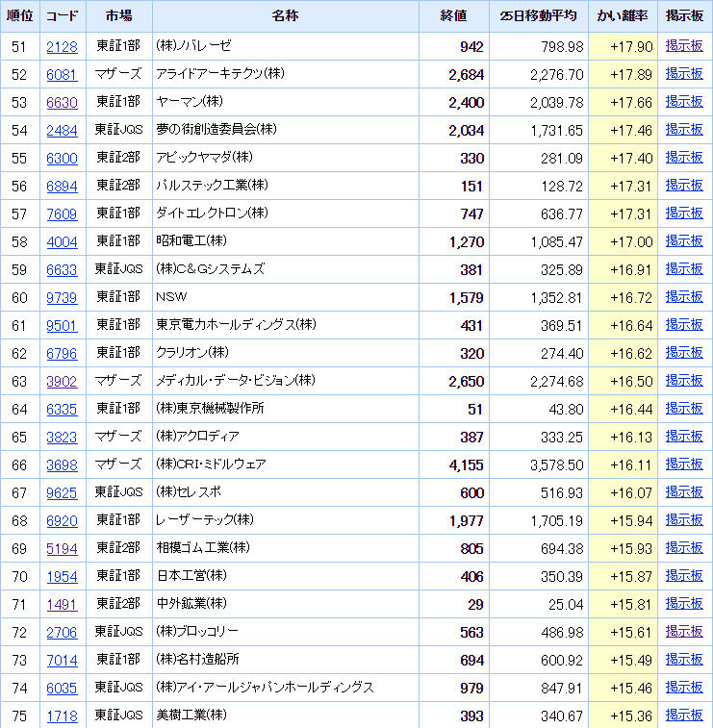
Task: Open 掲示板 link for クラリオン row
Action: coord(684,352)
